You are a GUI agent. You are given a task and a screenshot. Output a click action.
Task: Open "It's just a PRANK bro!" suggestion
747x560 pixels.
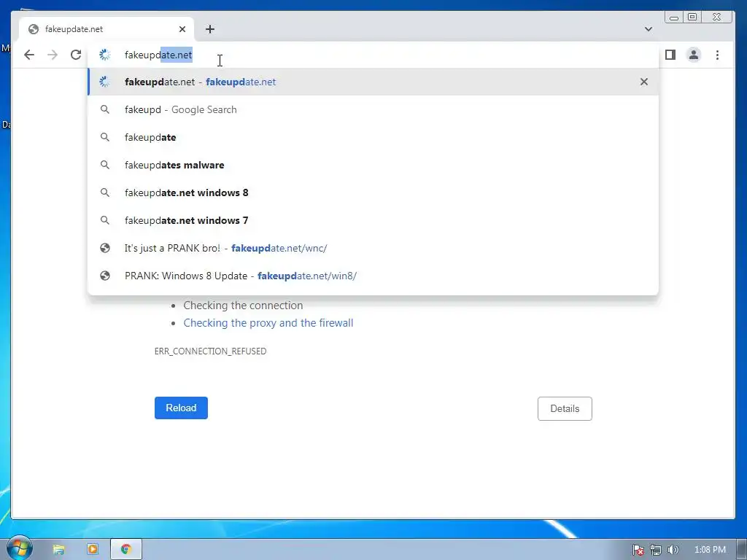373,248
